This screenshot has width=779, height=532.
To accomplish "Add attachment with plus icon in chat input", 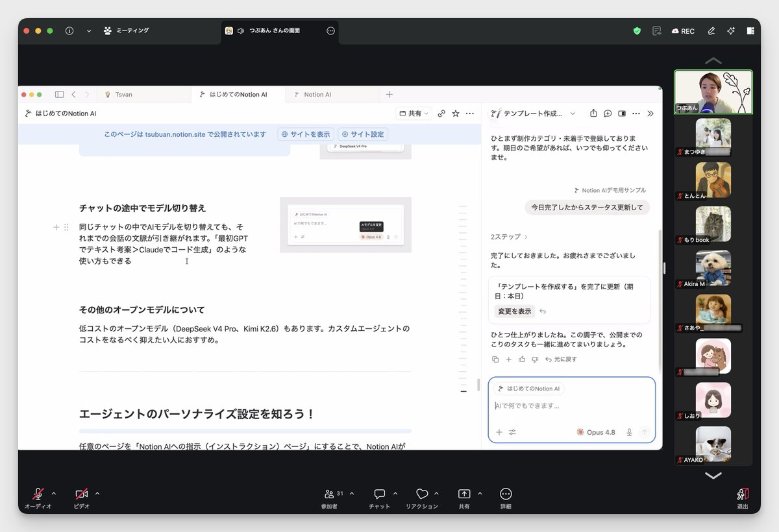I will tap(499, 432).
